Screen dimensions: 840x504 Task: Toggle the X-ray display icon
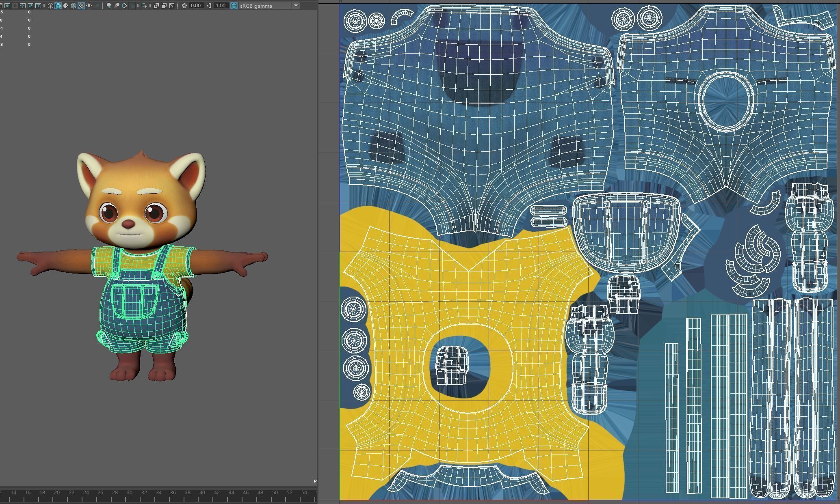pos(156,6)
